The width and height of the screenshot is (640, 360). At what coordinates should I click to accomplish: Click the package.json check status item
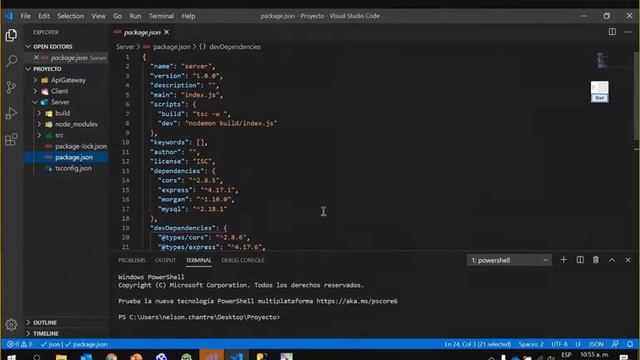coord(86,344)
